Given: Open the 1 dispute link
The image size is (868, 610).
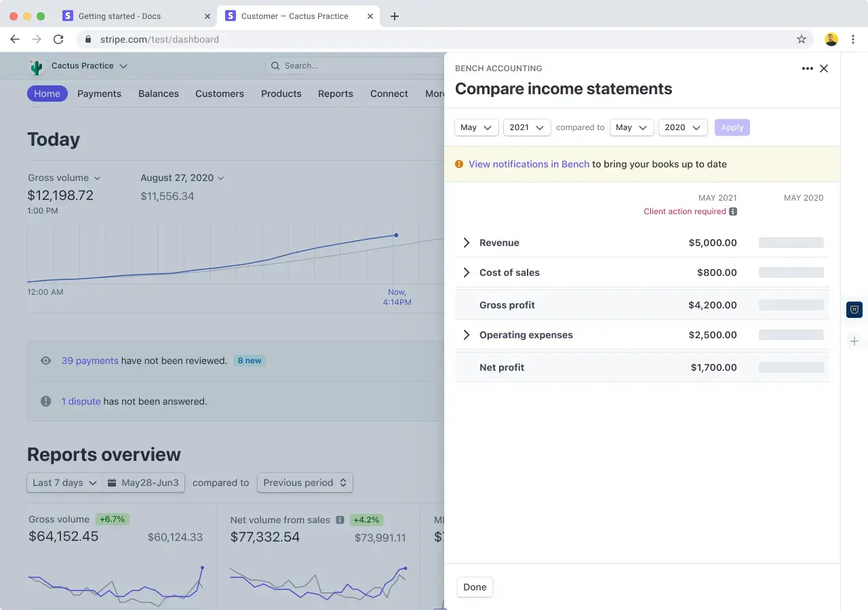Looking at the screenshot, I should click(x=81, y=401).
